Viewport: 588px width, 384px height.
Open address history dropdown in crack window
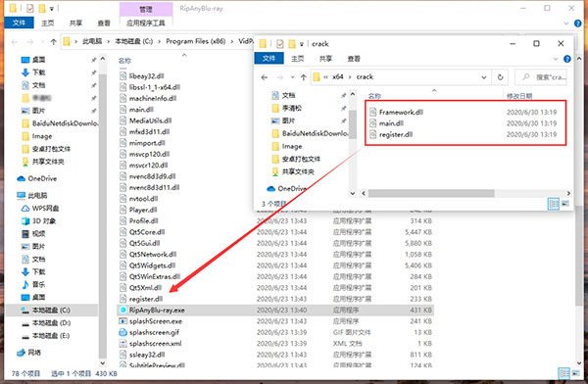click(x=484, y=77)
